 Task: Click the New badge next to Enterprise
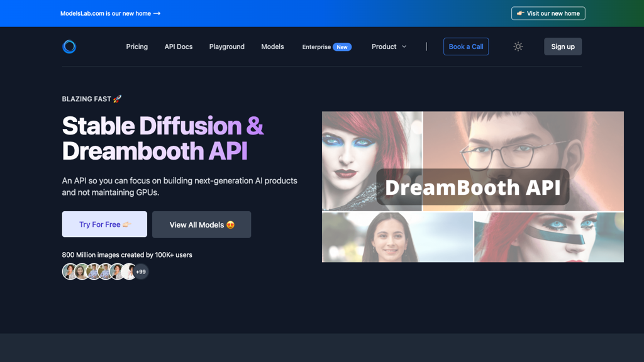point(342,47)
